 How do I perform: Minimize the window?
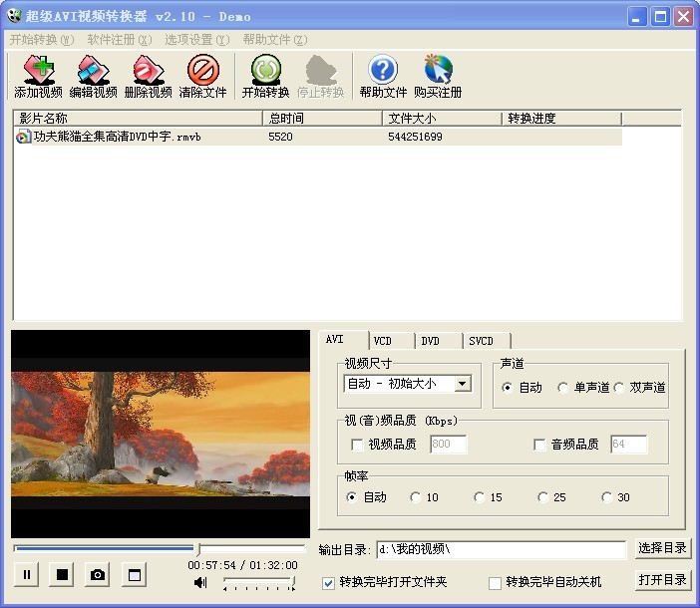click(637, 17)
